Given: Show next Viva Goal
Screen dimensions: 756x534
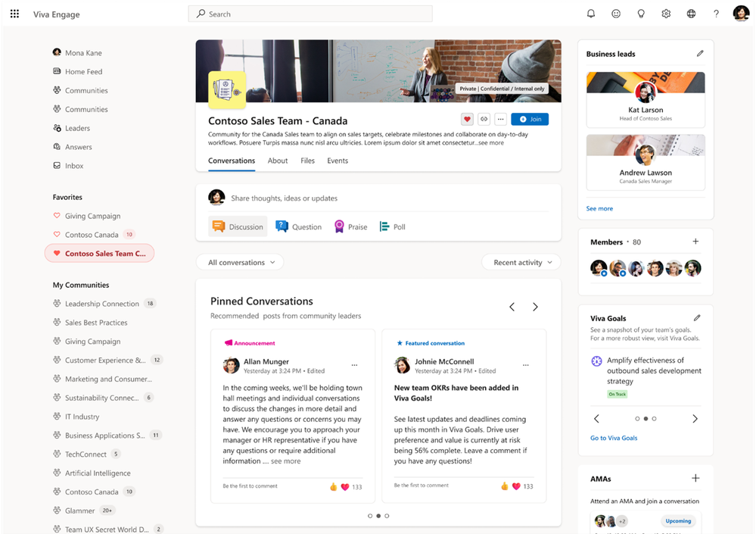Looking at the screenshot, I should pyautogui.click(x=695, y=419).
